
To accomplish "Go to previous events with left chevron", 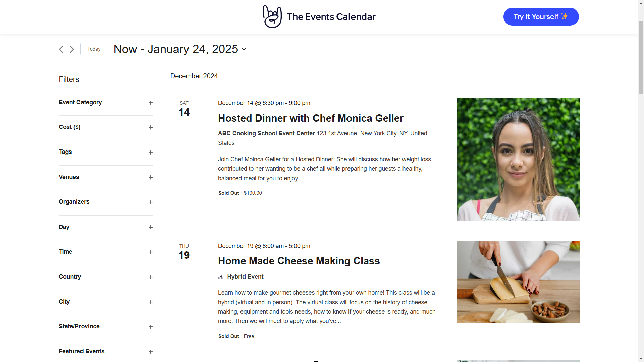I will (x=61, y=49).
